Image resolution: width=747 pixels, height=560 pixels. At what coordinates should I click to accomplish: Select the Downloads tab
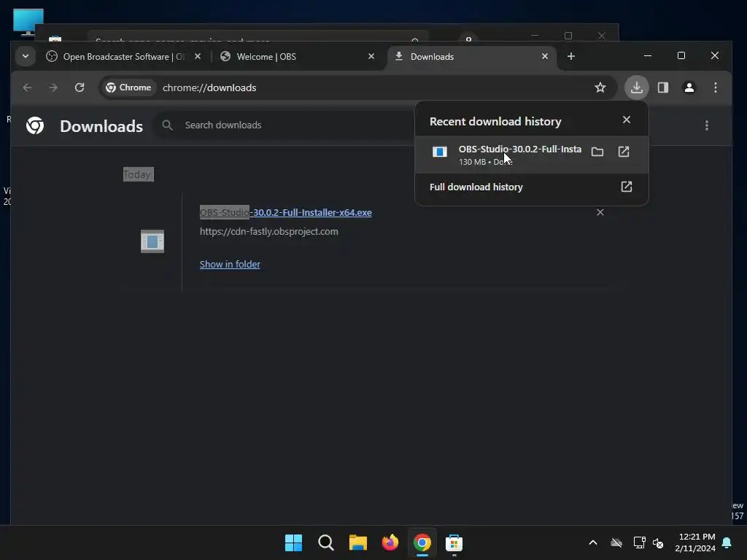[x=471, y=57]
